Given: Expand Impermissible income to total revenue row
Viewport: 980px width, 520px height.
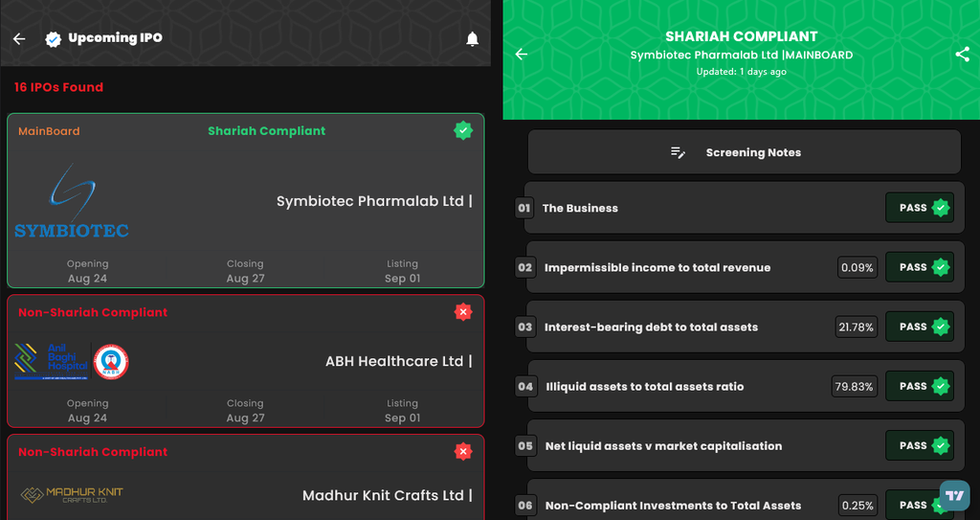Looking at the screenshot, I should click(x=745, y=267).
